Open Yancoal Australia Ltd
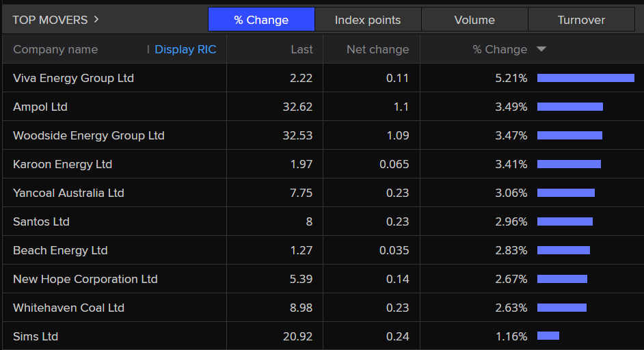The height and width of the screenshot is (350, 644). pyautogui.click(x=68, y=193)
